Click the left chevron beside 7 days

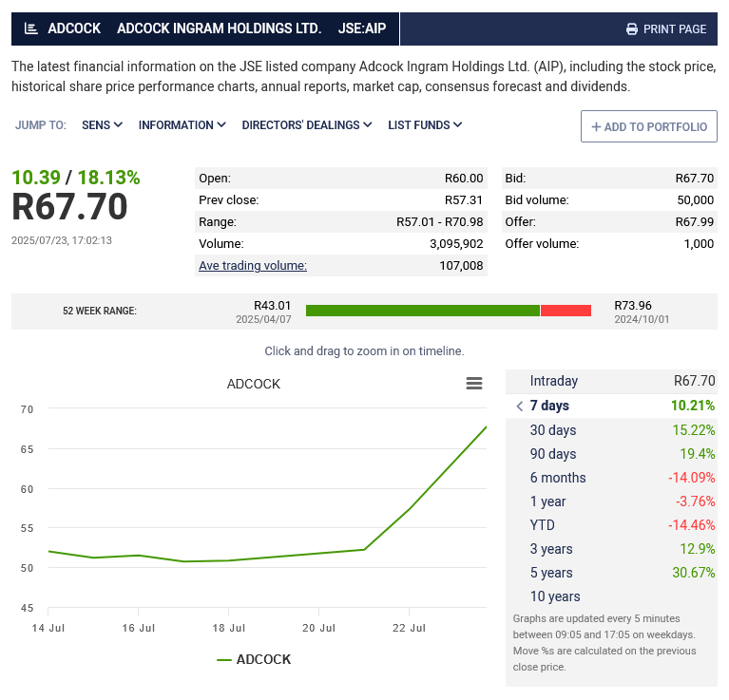[x=520, y=406]
